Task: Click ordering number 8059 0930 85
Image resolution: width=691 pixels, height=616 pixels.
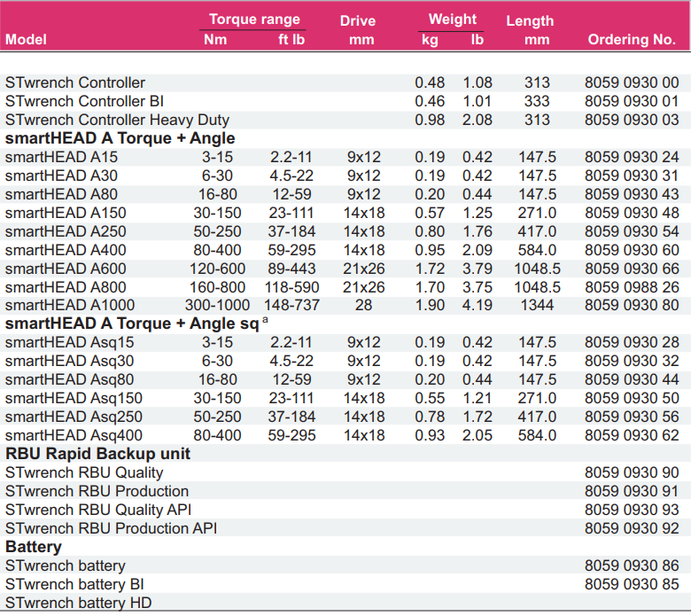Action: (x=632, y=584)
